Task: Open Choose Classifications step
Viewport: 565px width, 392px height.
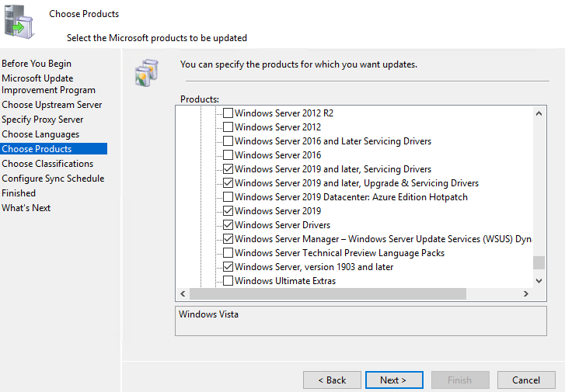Action: click(47, 164)
